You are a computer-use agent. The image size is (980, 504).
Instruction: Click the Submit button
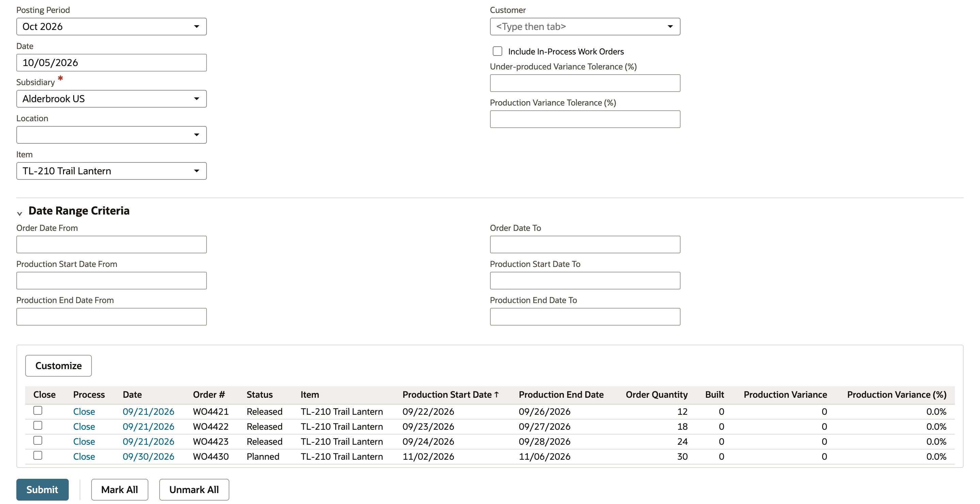[42, 490]
